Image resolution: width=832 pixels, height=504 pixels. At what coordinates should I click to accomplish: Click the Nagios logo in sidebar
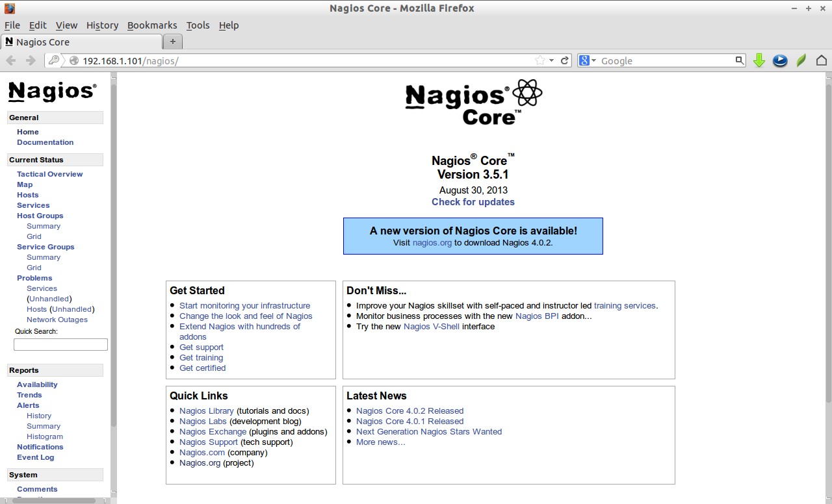point(53,92)
